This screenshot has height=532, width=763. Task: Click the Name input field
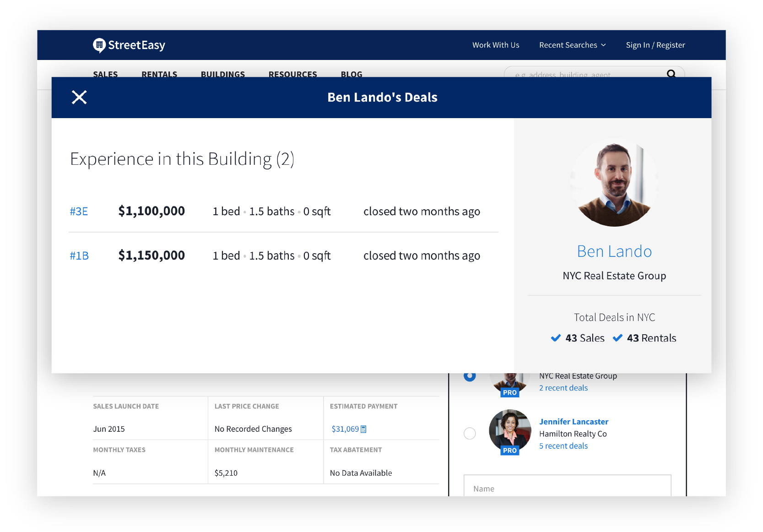[x=568, y=486]
